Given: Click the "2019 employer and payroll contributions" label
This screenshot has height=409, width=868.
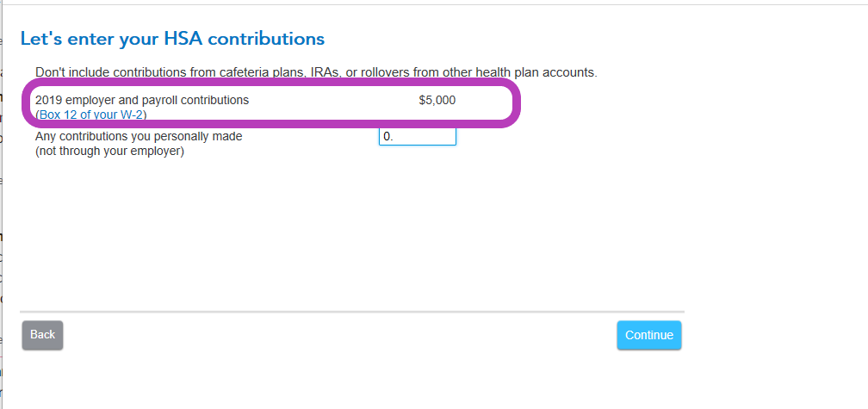Looking at the screenshot, I should pos(141,100).
